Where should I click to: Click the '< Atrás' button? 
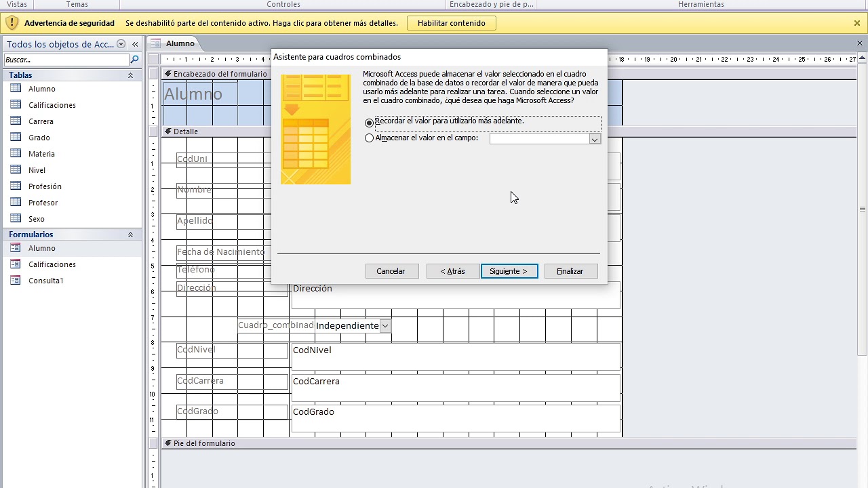pos(452,271)
